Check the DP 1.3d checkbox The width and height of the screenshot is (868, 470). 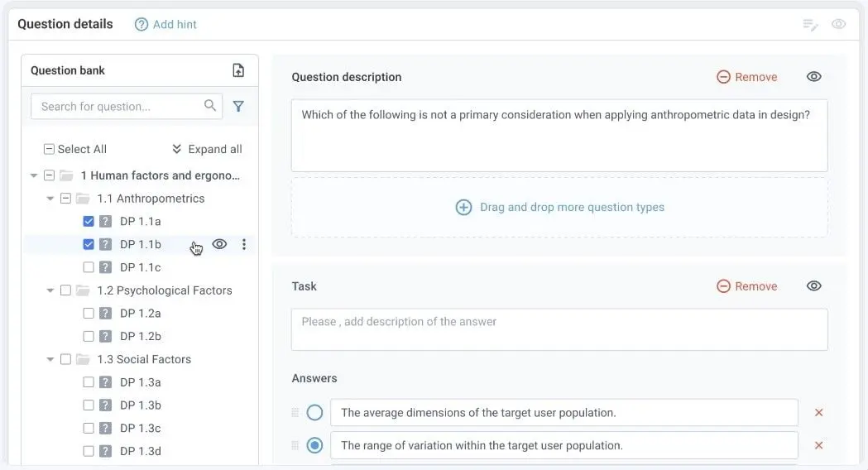89,451
